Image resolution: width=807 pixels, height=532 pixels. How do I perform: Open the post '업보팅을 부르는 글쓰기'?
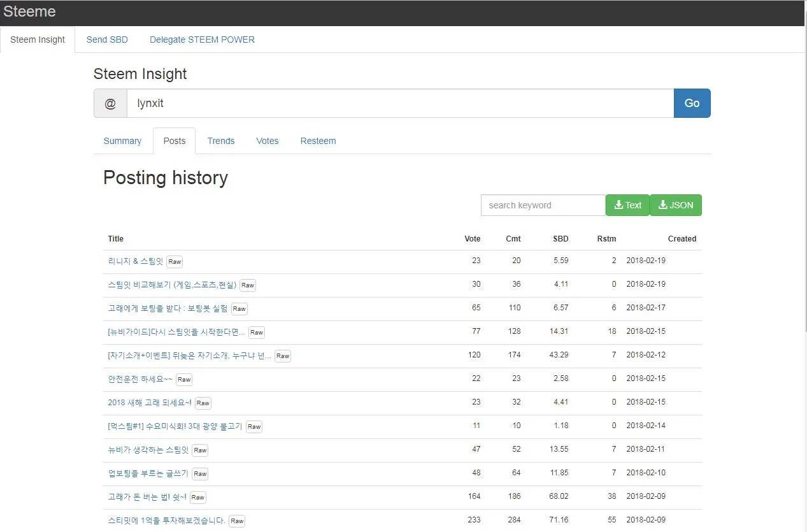148,473
